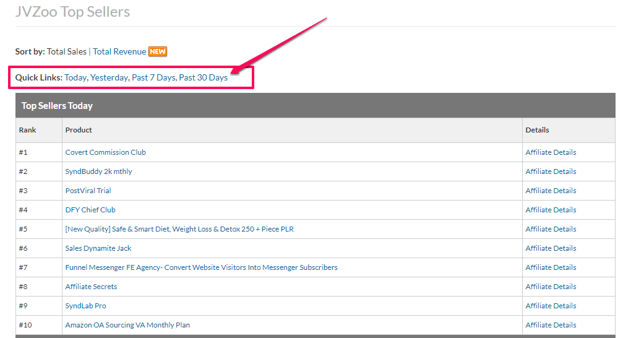
Task: Show Past 7 Days top sellers
Action: coord(153,77)
